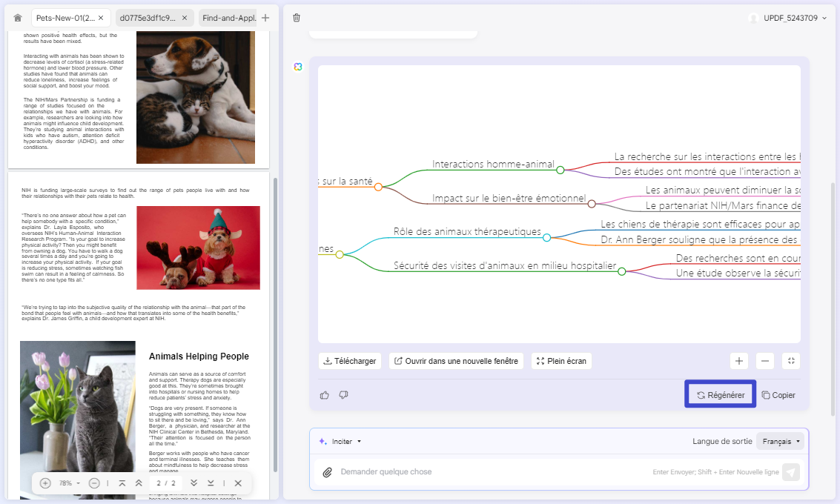Collapse Impact sur le bien-être émotionnel node
Image resolution: width=840 pixels, height=504 pixels.
(x=592, y=204)
